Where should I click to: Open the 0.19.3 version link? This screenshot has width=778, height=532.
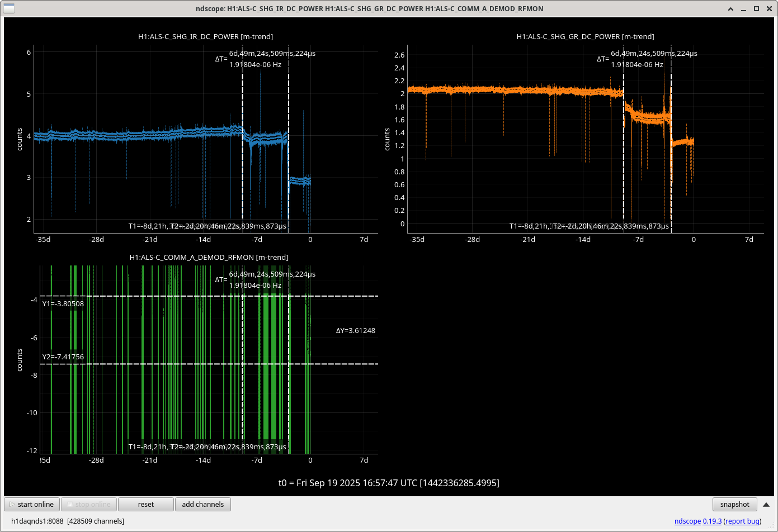click(x=712, y=521)
